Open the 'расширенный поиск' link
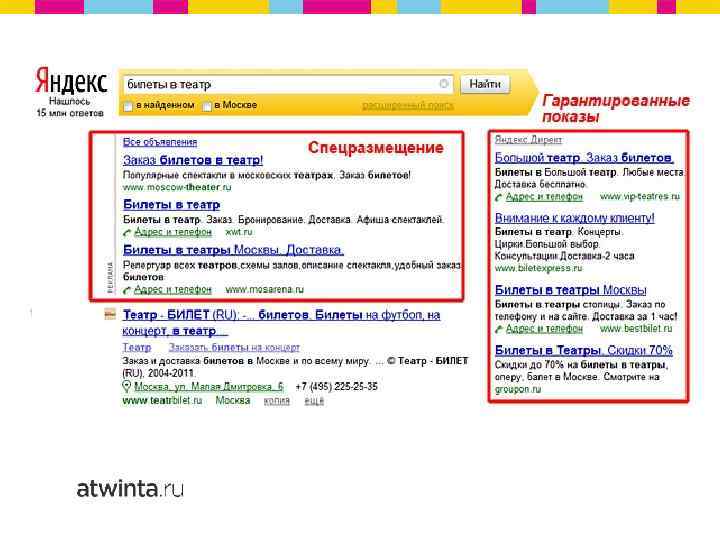This screenshot has width=720, height=540. (x=407, y=106)
